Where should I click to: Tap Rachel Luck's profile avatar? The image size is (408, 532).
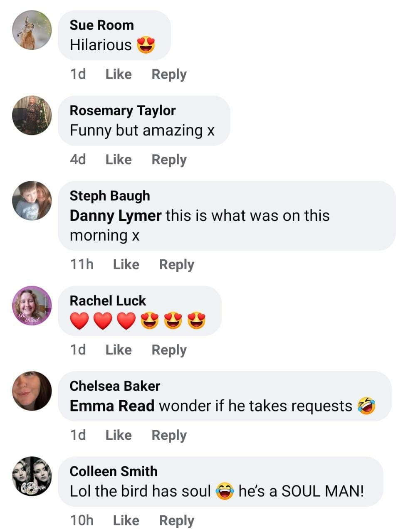pyautogui.click(x=32, y=306)
